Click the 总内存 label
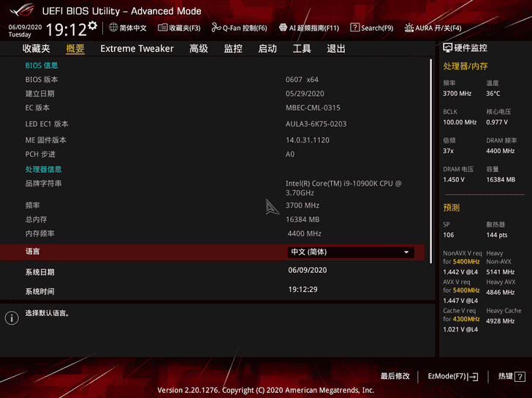This screenshot has height=398, width=532. click(x=36, y=219)
